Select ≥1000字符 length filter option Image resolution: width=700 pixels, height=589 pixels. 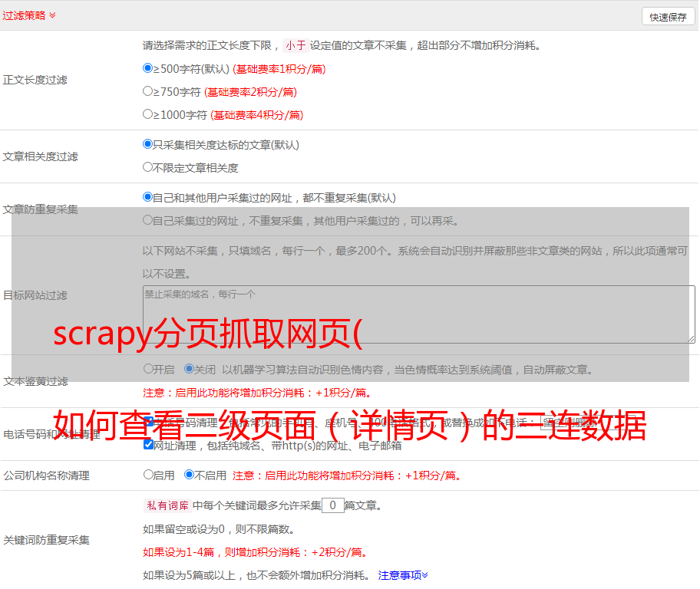click(148, 114)
